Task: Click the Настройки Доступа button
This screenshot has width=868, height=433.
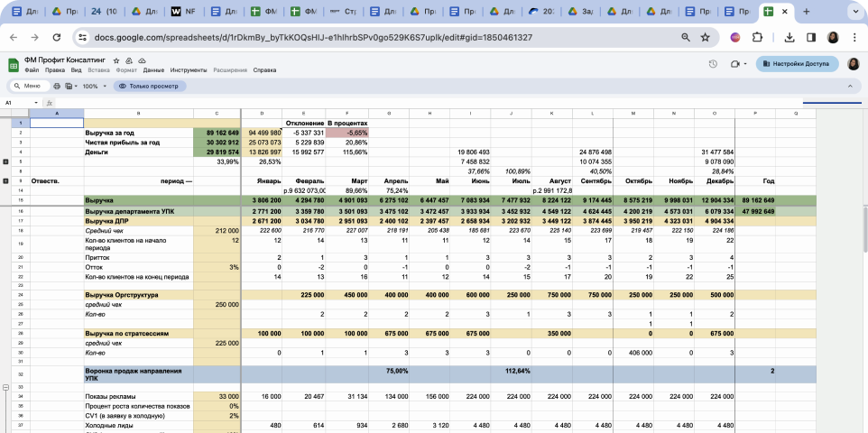Action: click(x=798, y=64)
